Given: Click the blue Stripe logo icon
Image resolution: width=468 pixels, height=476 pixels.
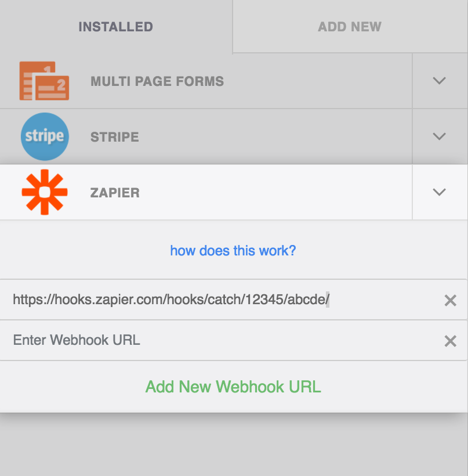Looking at the screenshot, I should tap(45, 136).
